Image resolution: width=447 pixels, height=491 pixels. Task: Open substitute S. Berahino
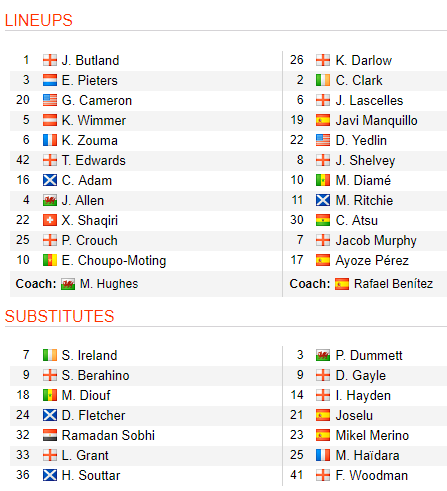[x=95, y=375]
